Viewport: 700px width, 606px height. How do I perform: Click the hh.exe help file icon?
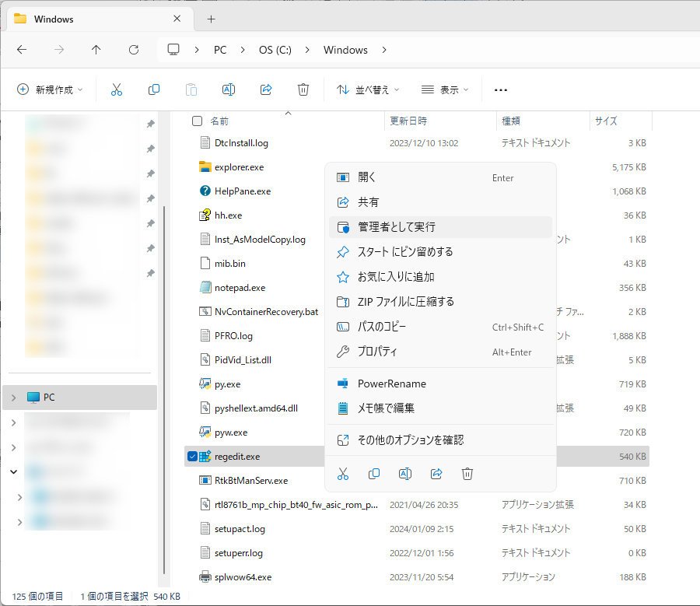click(205, 215)
